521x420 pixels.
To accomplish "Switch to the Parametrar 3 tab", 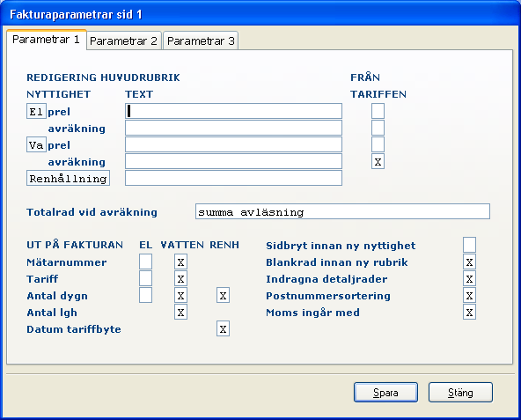I will point(201,41).
